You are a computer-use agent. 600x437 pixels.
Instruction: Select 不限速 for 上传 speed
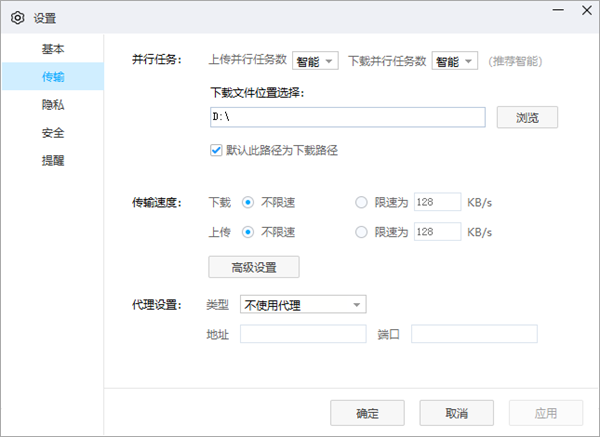click(248, 232)
